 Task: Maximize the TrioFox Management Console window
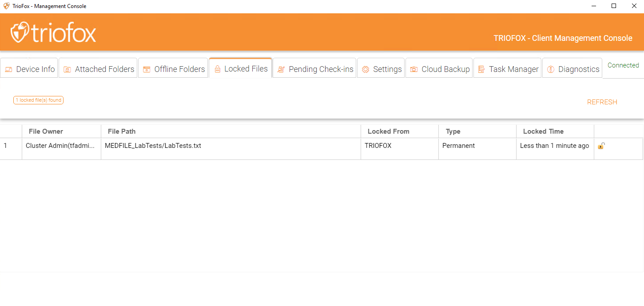click(614, 6)
